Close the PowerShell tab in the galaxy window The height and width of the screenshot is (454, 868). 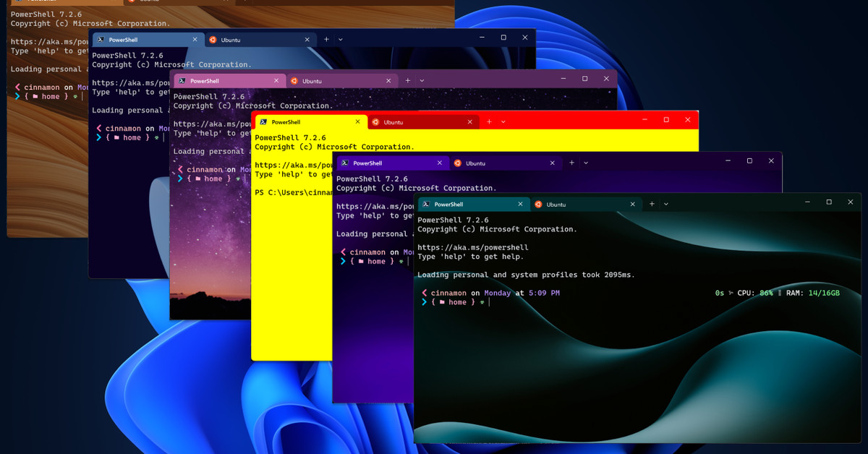pyautogui.click(x=276, y=80)
